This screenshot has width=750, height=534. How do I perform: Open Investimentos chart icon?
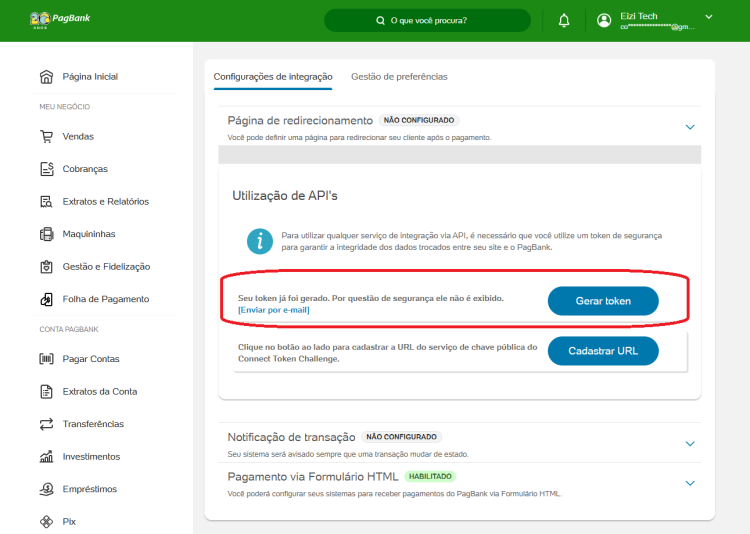[46, 456]
